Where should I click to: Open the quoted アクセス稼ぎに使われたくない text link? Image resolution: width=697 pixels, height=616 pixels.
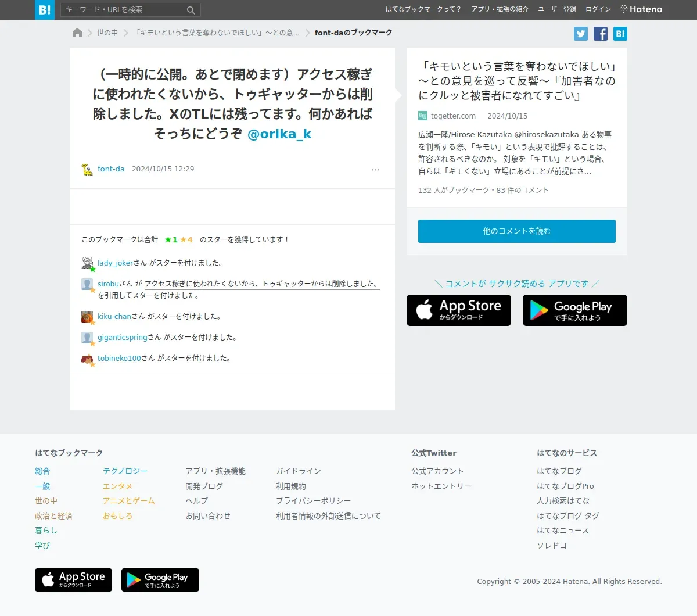263,284
